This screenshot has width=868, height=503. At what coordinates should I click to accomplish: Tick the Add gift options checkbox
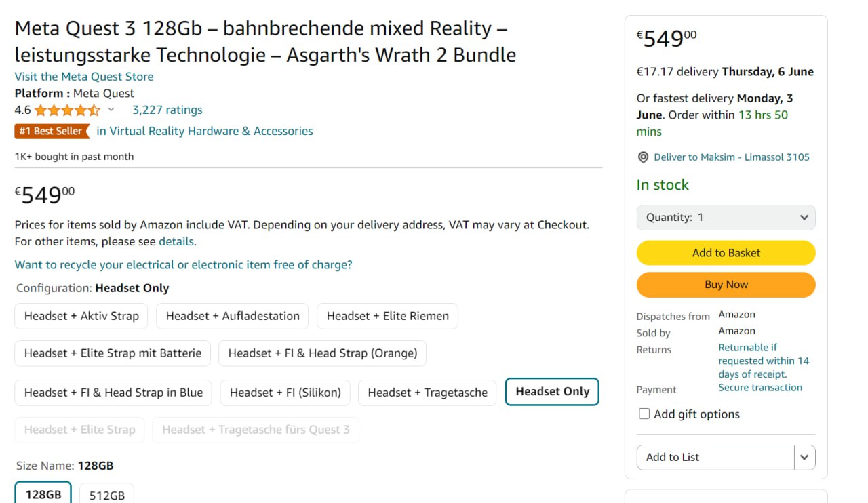[644, 414]
